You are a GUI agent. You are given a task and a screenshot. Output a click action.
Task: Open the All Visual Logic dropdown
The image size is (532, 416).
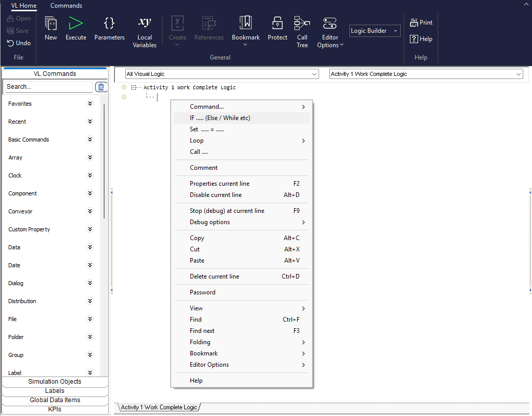click(x=222, y=74)
